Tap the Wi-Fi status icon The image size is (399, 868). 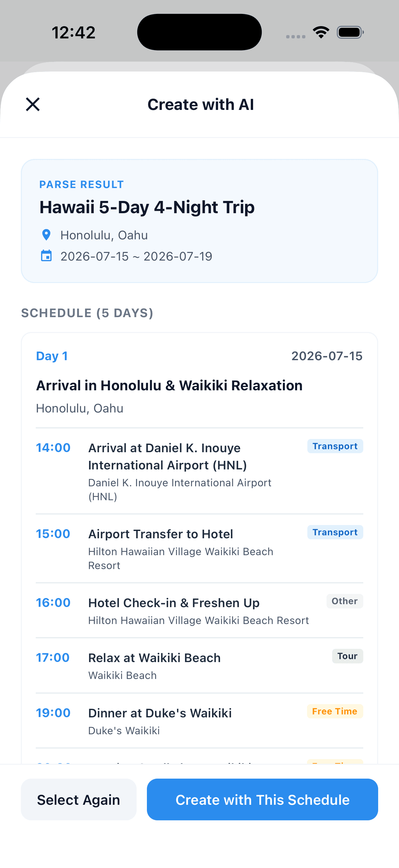[x=321, y=32]
